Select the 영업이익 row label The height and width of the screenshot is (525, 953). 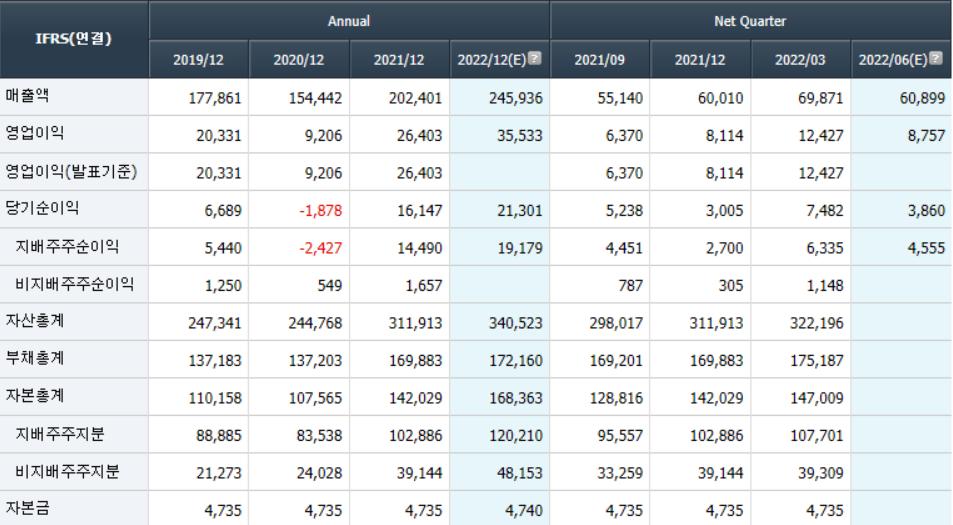click(x=35, y=133)
